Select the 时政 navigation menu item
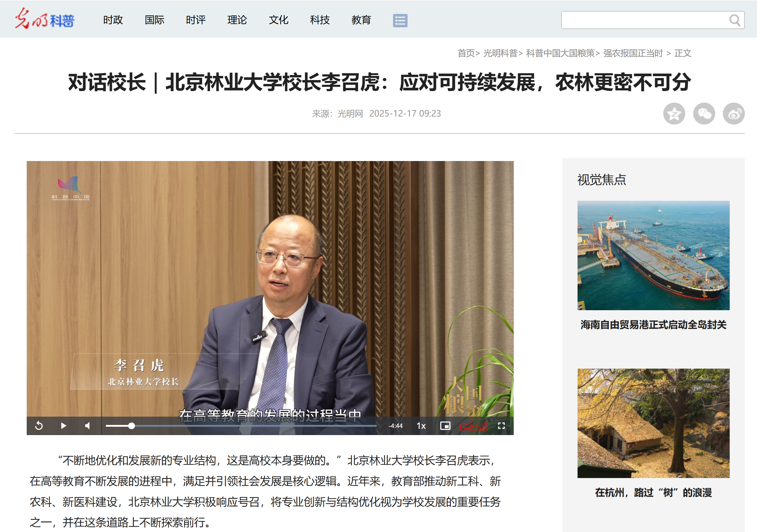The width and height of the screenshot is (757, 532). [113, 20]
